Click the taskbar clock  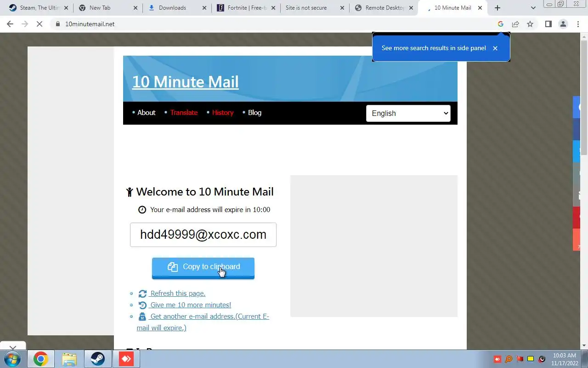click(x=564, y=359)
